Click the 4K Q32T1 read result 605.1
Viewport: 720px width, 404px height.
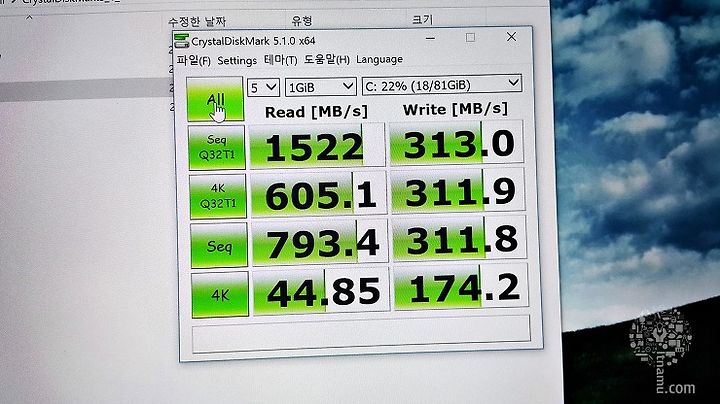318,195
